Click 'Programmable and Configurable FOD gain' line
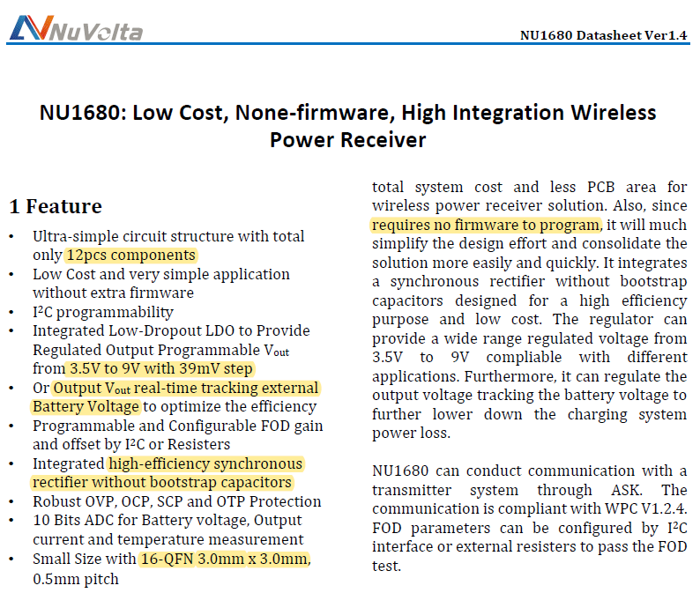This screenshot has height=593, width=700. (x=178, y=426)
